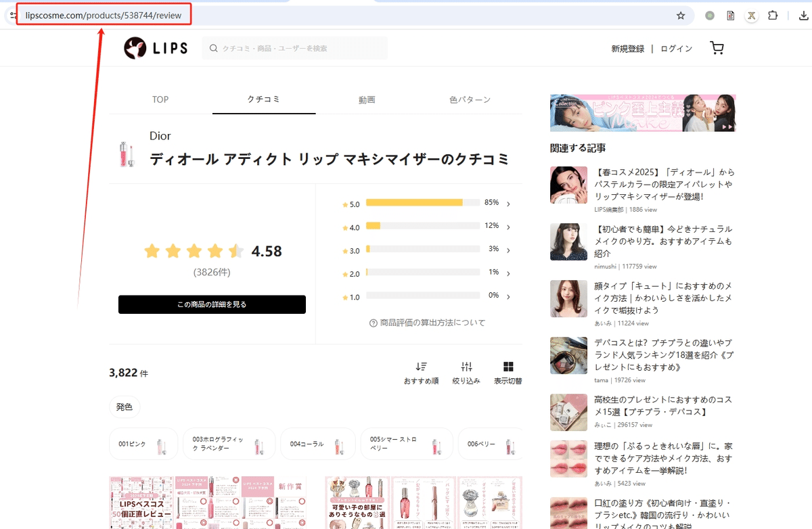Open the browser extensions puzzle icon

coord(773,16)
